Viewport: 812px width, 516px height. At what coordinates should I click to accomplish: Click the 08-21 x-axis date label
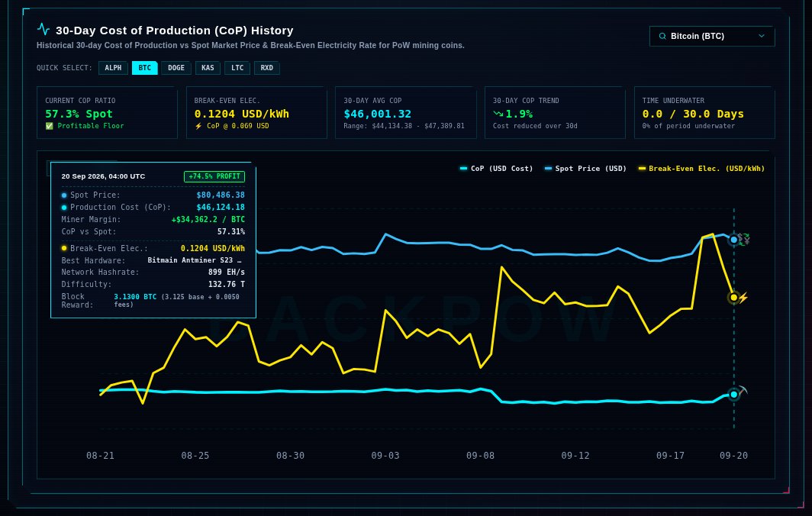click(101, 456)
